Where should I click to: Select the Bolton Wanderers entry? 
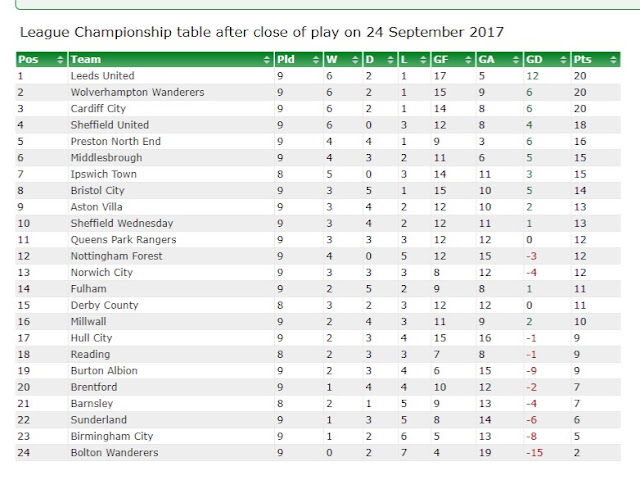114,453
